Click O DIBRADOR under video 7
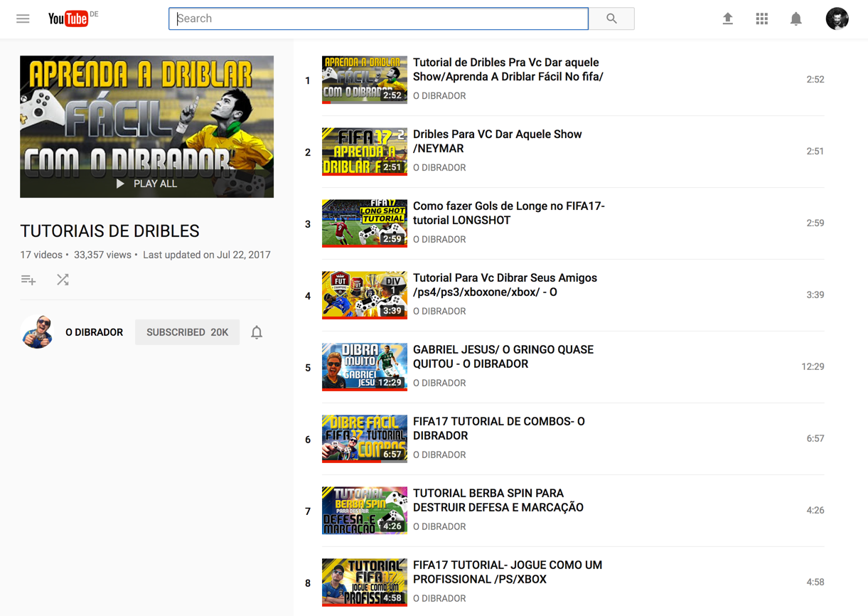The height and width of the screenshot is (616, 868). point(439,527)
